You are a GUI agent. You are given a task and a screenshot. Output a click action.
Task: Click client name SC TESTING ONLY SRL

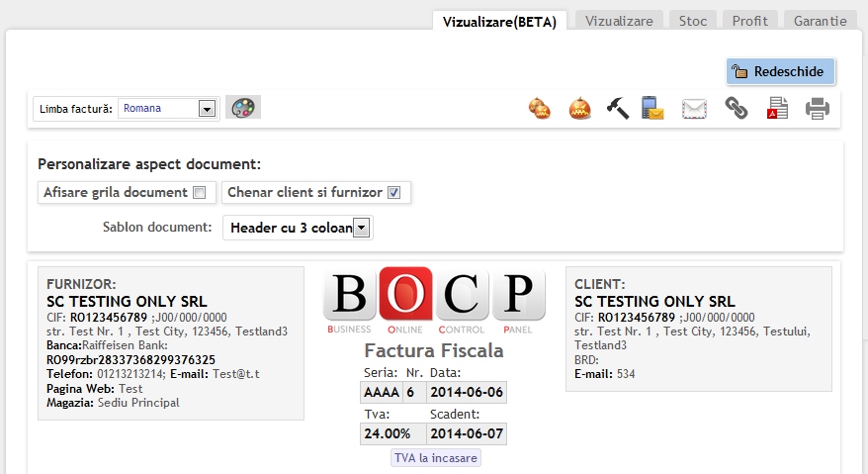tap(654, 302)
